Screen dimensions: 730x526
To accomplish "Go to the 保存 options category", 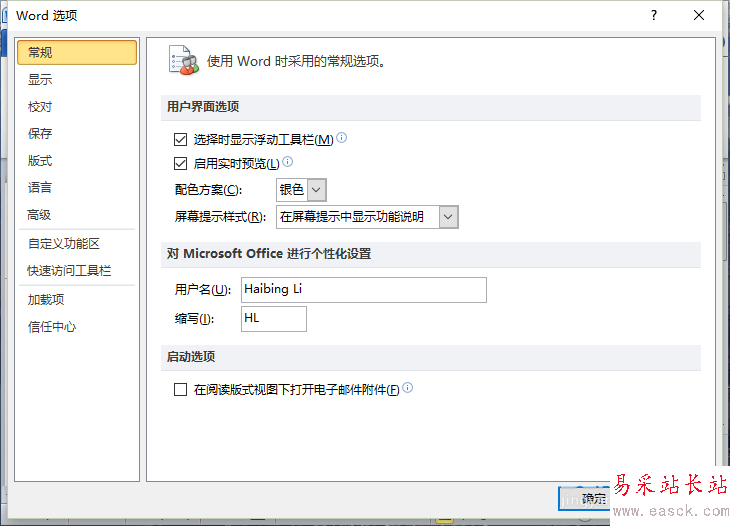I will pos(40,134).
